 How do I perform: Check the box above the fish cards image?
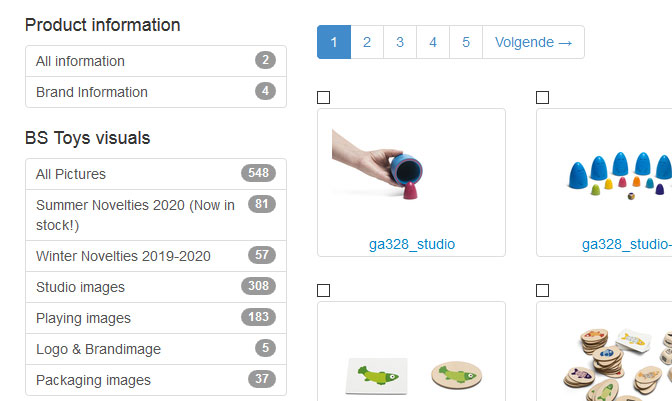click(x=323, y=291)
